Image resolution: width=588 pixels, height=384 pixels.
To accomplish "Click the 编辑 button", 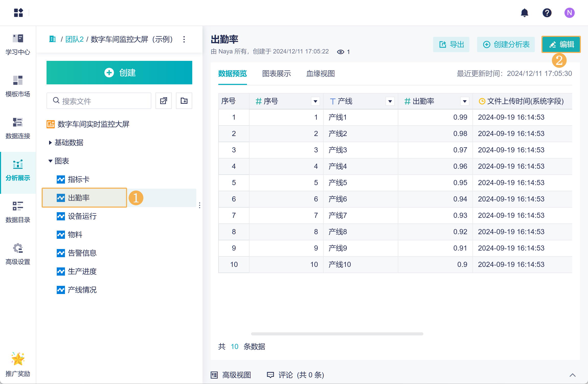I will coord(561,44).
